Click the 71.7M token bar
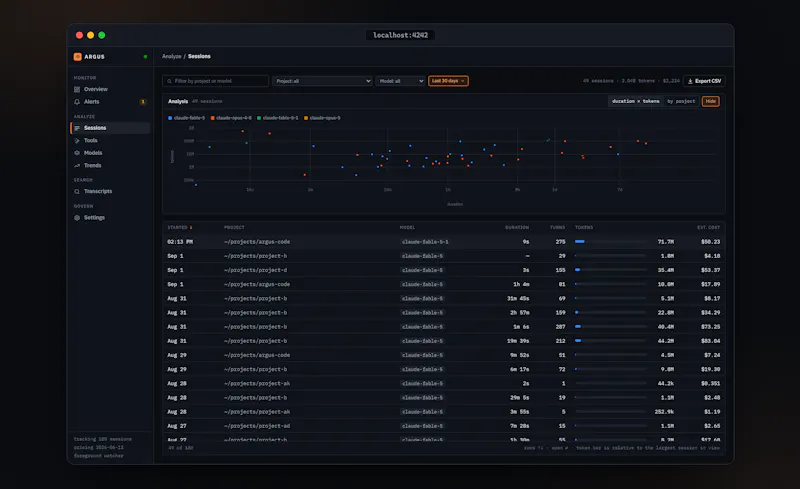Viewport: 800px width, 489px height. pos(610,242)
